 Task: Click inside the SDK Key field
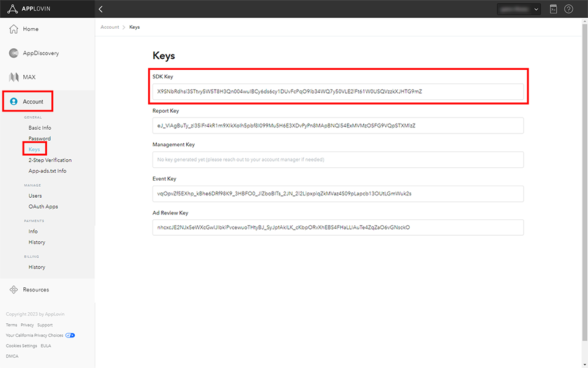pos(338,91)
